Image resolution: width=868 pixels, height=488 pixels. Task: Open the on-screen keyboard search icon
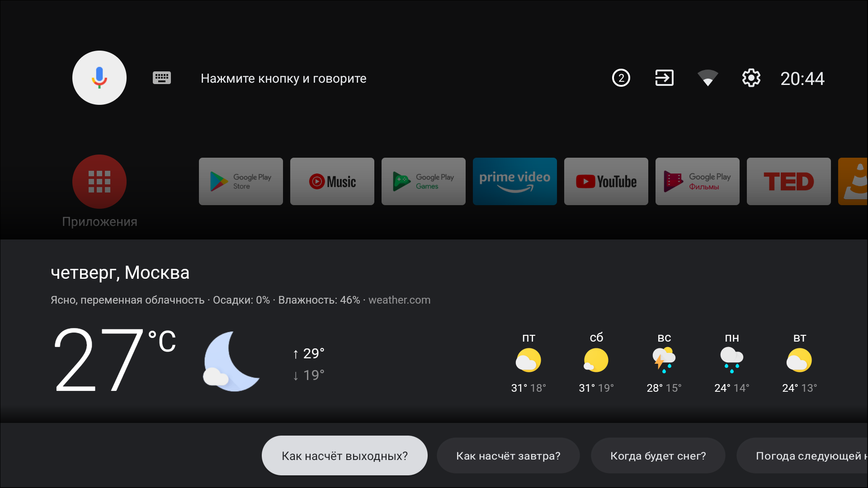click(x=161, y=78)
